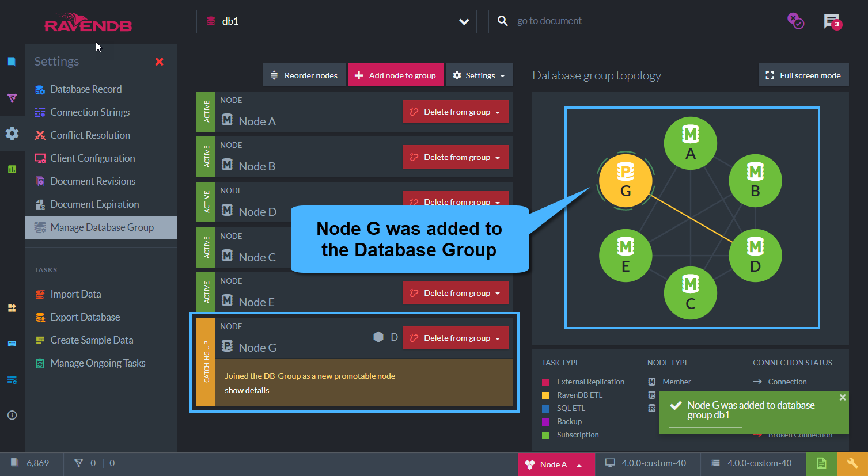Click the Reorder nodes button
This screenshot has height=476, width=868.
pyautogui.click(x=304, y=75)
